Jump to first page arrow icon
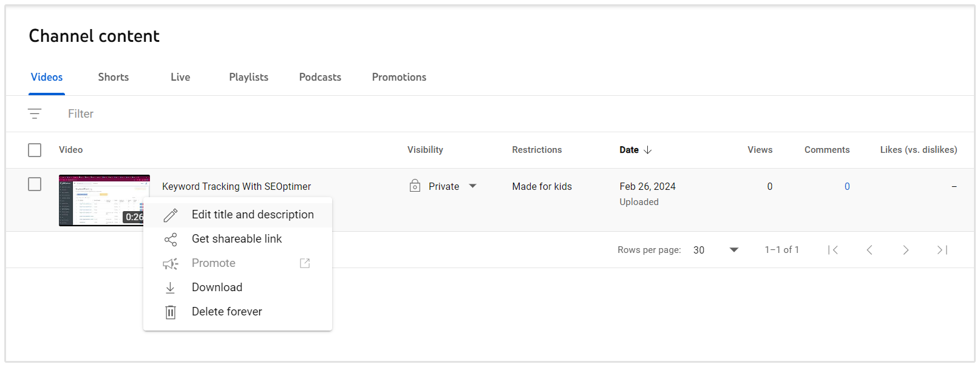Screen dimensions: 980x367 [833, 250]
